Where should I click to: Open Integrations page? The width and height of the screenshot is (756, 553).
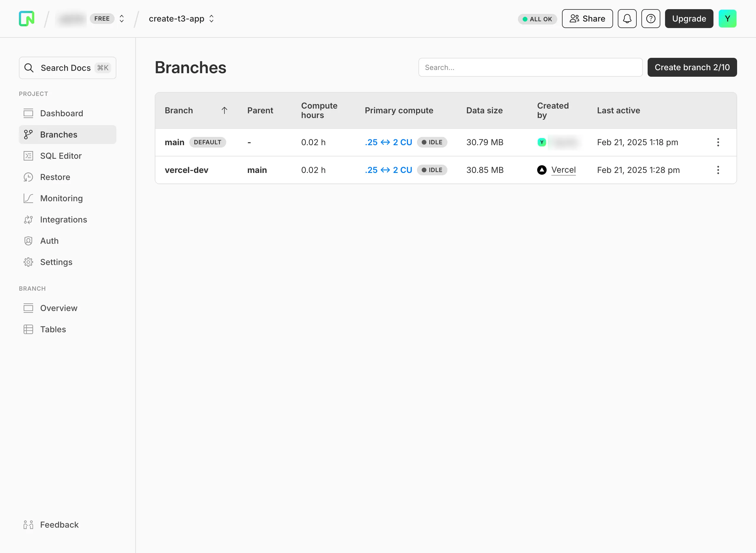[x=68, y=220]
